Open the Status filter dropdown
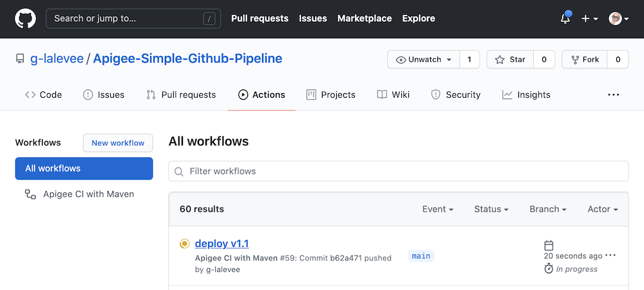 pos(491,209)
